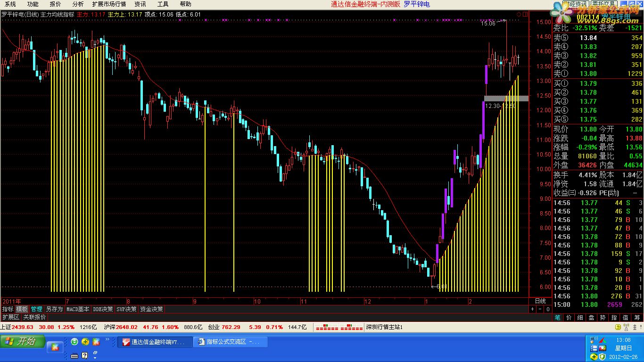Screen dimensions: 644x362
Task: Click the 主力均线指标 indicator label
Action: pos(58,14)
